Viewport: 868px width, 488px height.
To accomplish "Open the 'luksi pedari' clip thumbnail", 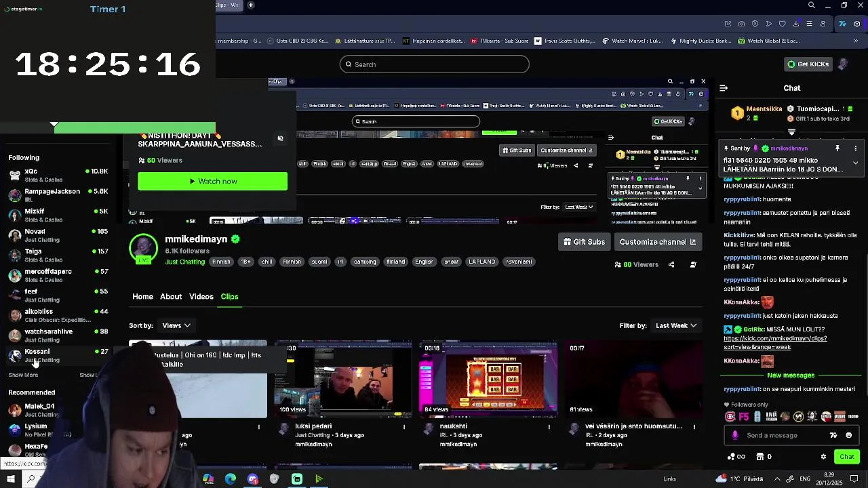I will point(342,380).
